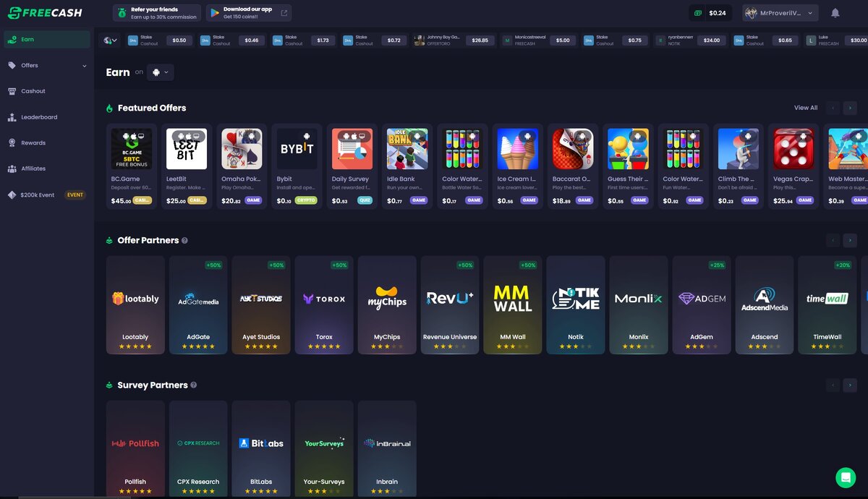Open the Android platform dropdown next to Earn
The height and width of the screenshot is (499, 868).
161,72
